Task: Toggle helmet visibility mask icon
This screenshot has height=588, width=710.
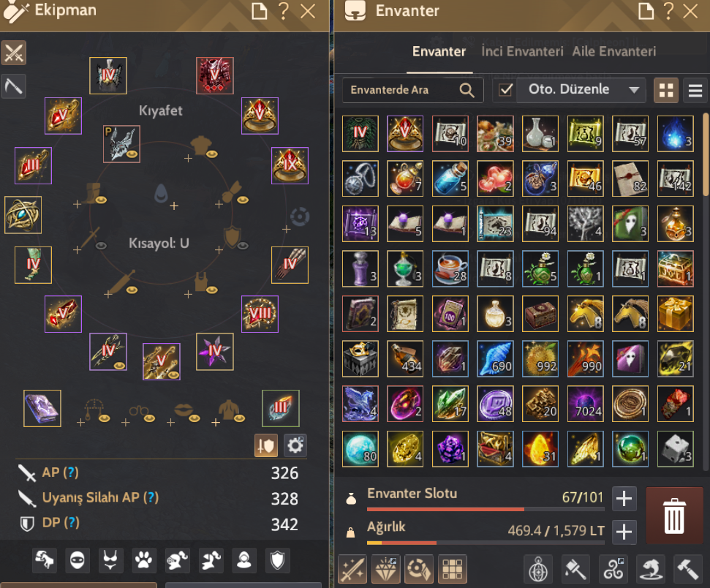Action: tap(78, 560)
